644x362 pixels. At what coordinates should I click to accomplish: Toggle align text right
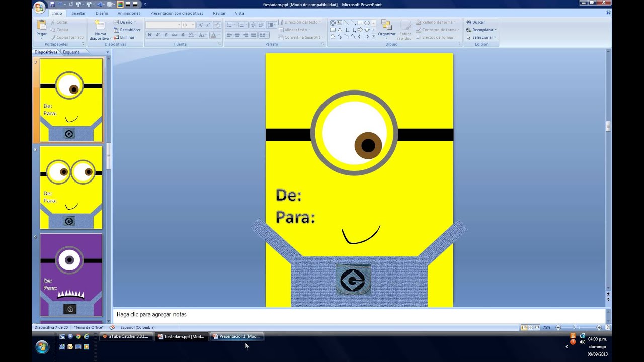point(246,35)
